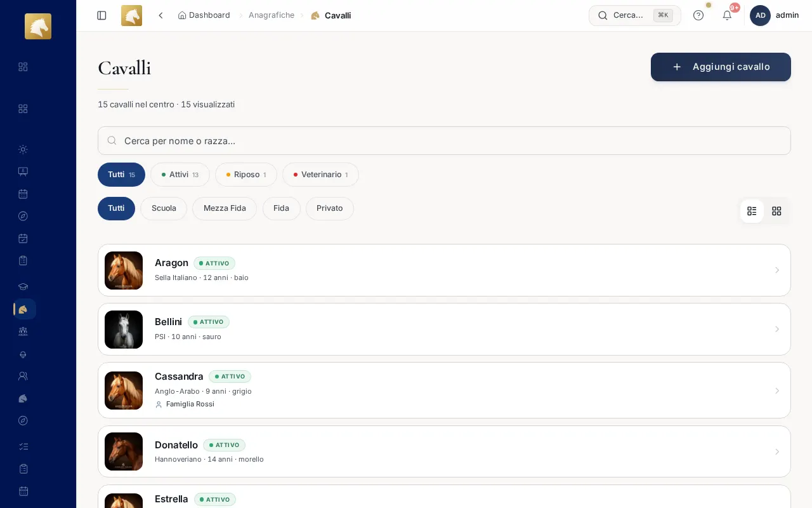Click the sun icon in the sidebar

coord(23,149)
